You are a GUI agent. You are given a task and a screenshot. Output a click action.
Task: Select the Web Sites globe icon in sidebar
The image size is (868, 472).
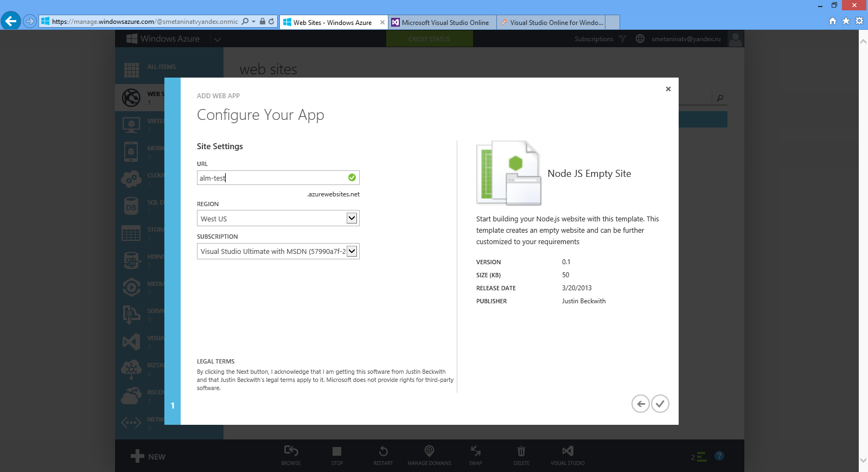[x=131, y=98]
